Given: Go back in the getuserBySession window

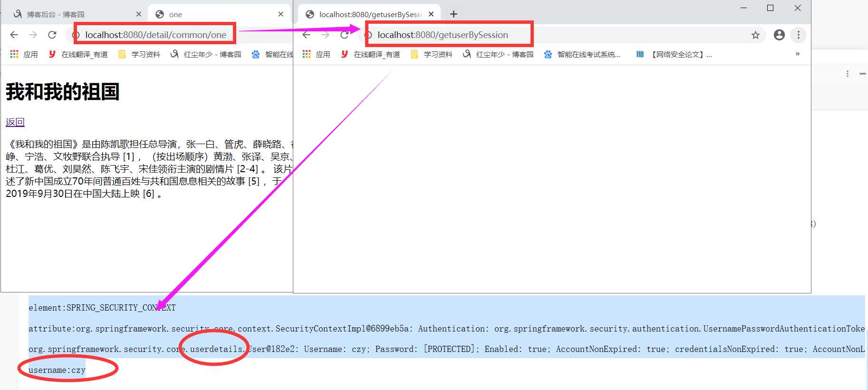Looking at the screenshot, I should (x=307, y=35).
